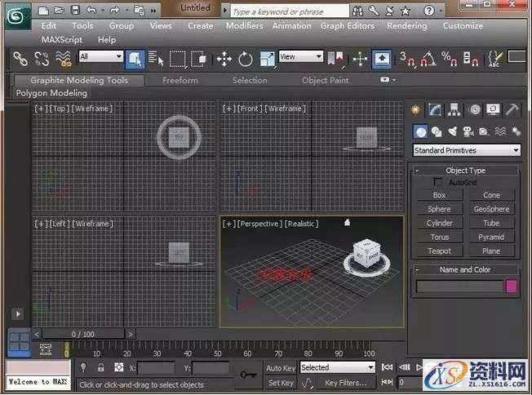Open the Selected key filter dropdown

(337, 367)
